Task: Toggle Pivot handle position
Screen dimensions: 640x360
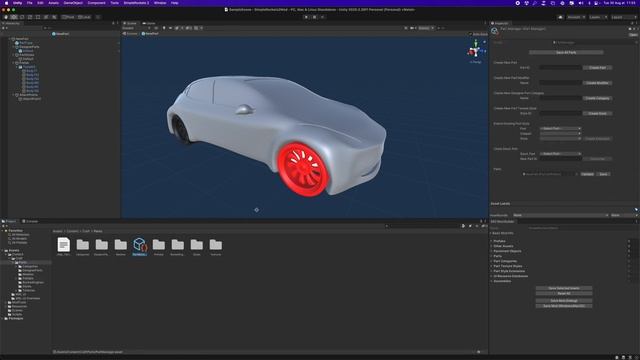Action: [x=68, y=17]
